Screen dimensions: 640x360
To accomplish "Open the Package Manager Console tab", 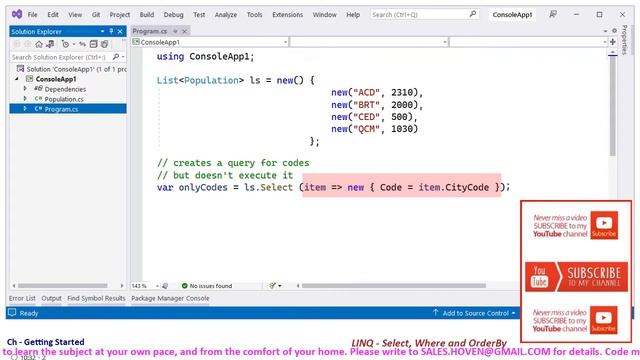I will 170,298.
